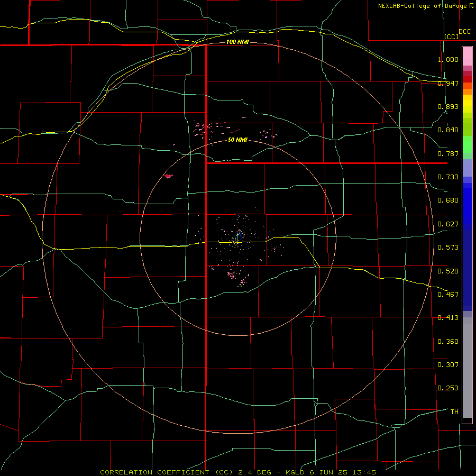The image size is (476, 476).
Task: Click the 100 NMI range ring label
Action: [237, 42]
